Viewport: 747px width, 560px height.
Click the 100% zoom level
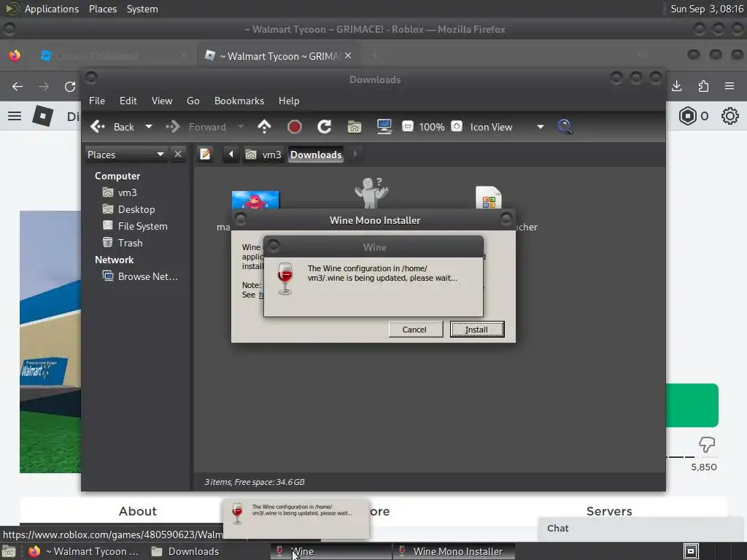click(x=432, y=127)
